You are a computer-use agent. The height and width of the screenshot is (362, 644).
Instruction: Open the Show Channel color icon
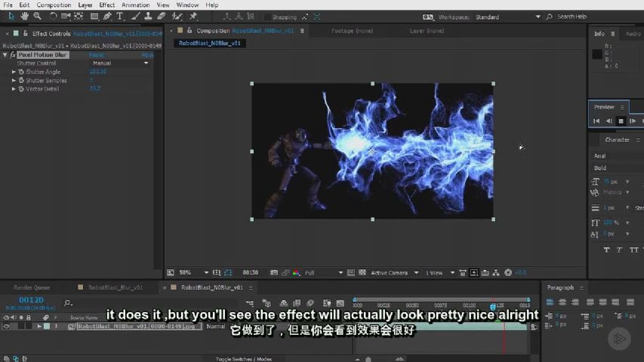[x=296, y=272]
